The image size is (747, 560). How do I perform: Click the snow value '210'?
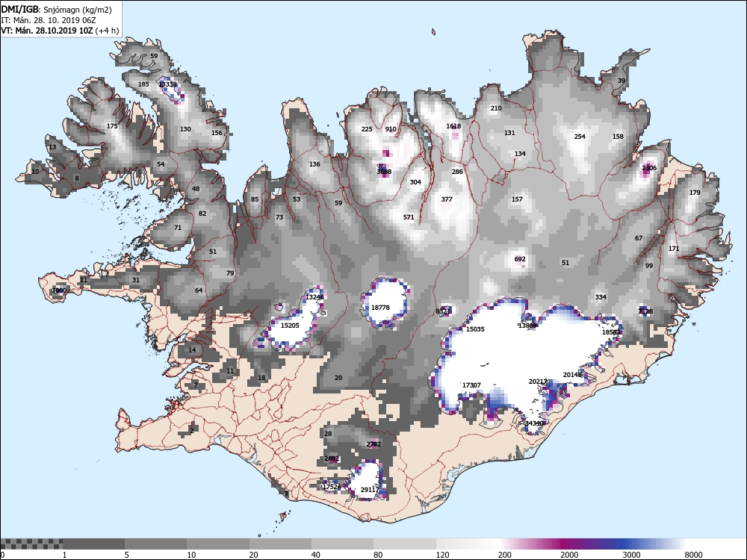pyautogui.click(x=496, y=108)
